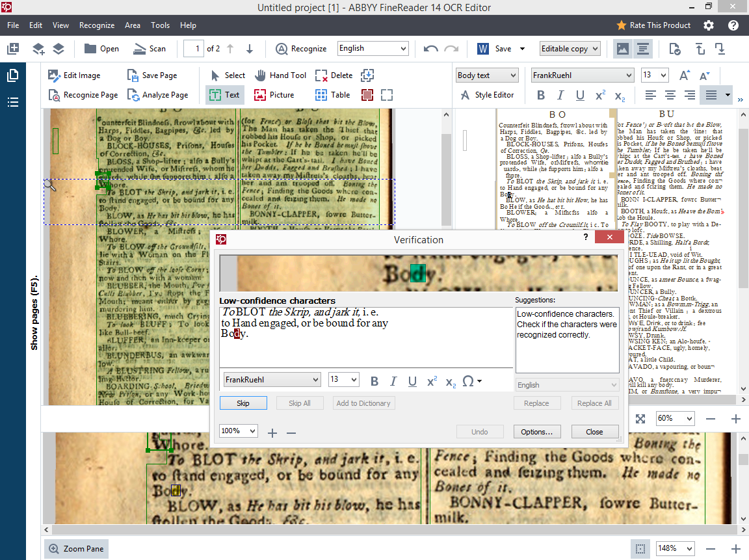Select the Background Picture area tool

[367, 94]
